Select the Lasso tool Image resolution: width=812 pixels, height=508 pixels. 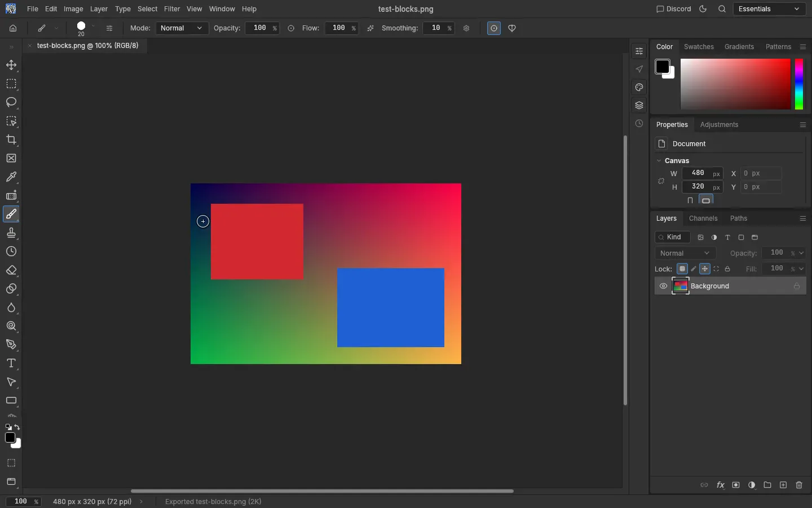point(11,102)
